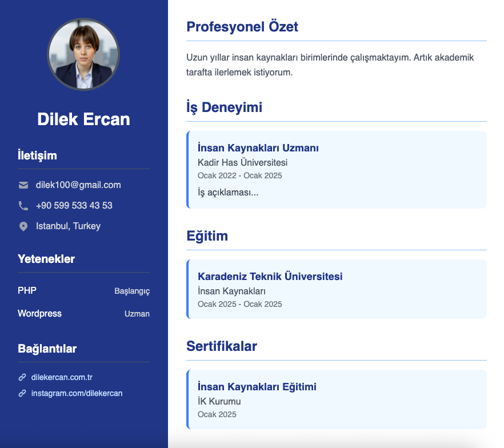Open the dilekercan.com.tr website link

[x=62, y=378]
